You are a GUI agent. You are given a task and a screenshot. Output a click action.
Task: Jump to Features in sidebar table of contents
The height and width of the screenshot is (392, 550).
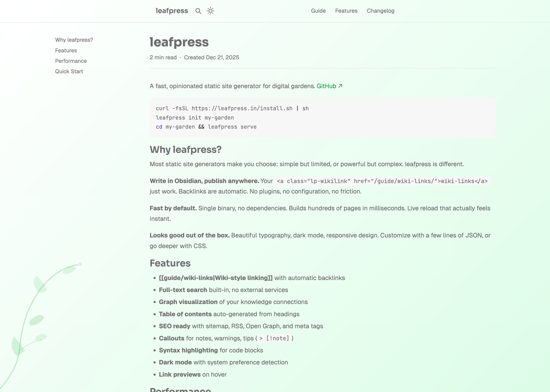tap(66, 50)
